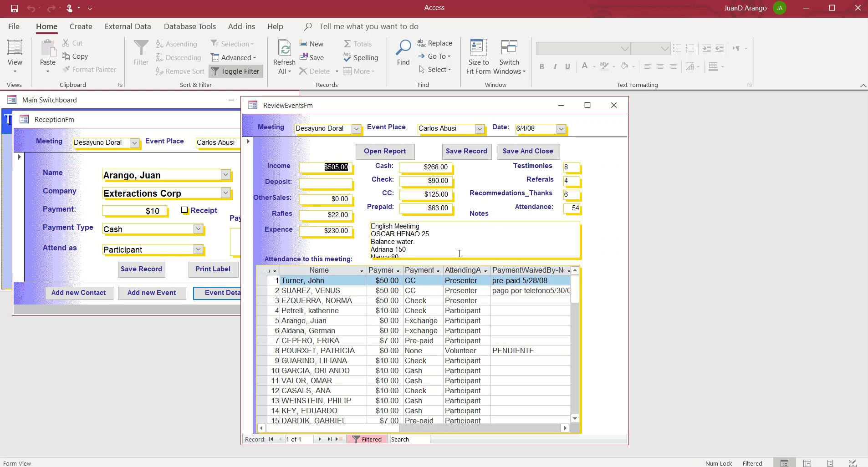The height and width of the screenshot is (467, 868).
Task: Click Replace in the Find group
Action: tap(435, 43)
